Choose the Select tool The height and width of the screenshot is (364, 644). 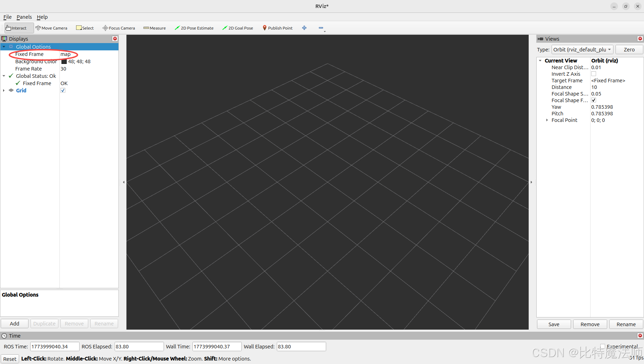(x=85, y=28)
